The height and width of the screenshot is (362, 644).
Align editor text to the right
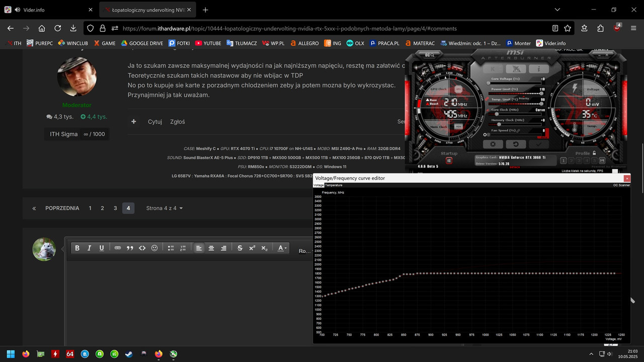coord(223,248)
